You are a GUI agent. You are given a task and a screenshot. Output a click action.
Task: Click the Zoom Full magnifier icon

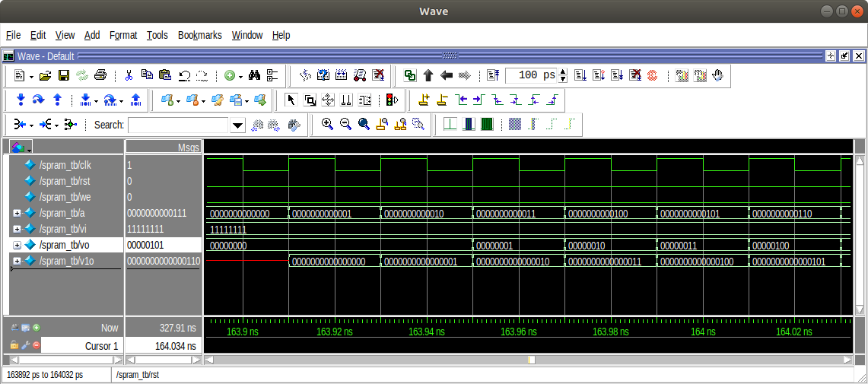click(x=364, y=125)
